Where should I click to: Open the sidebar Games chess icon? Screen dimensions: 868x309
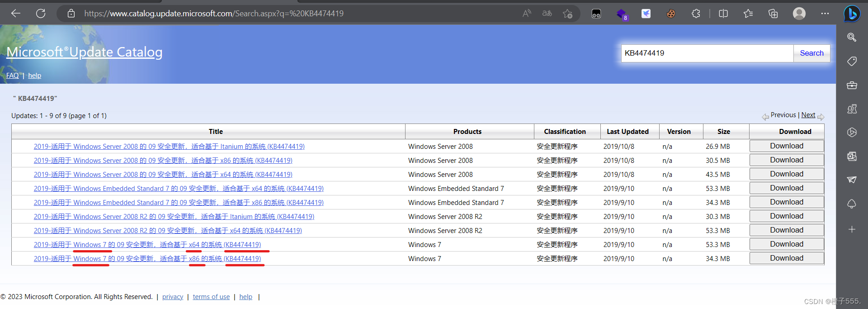852,109
